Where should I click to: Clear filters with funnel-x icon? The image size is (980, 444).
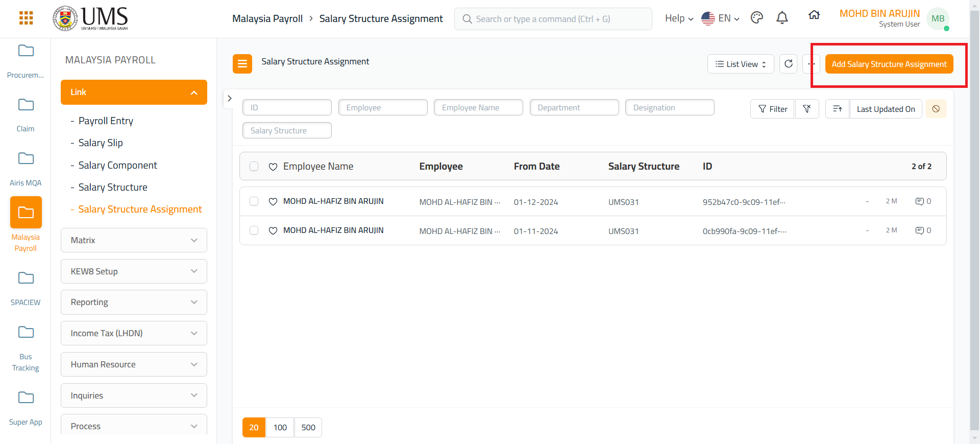[x=807, y=109]
